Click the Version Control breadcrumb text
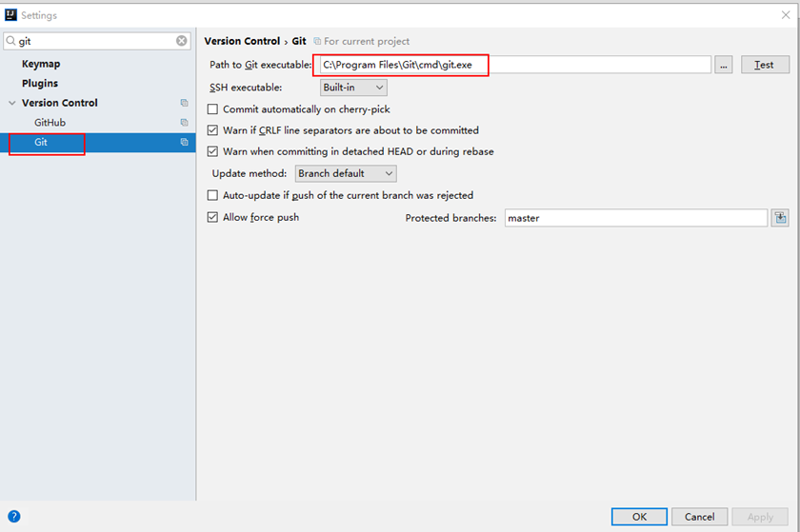 (x=242, y=41)
